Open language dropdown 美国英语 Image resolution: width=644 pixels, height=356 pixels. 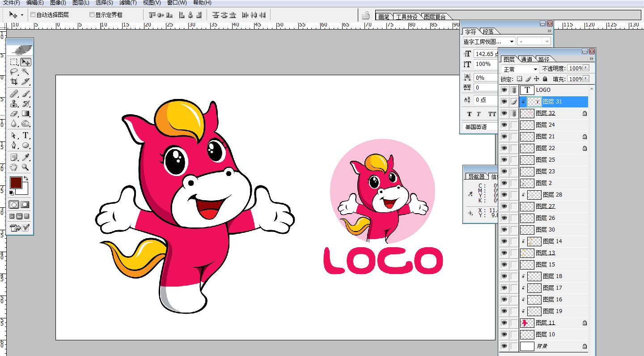[x=480, y=127]
